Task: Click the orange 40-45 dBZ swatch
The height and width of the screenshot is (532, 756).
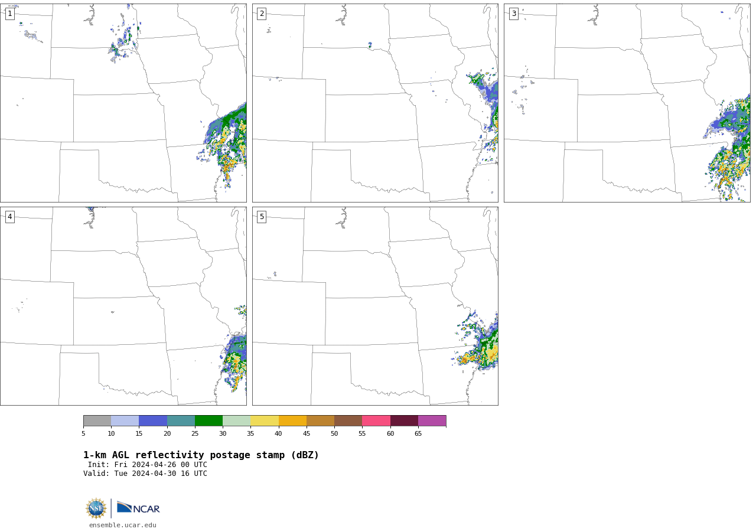Action: [x=292, y=420]
